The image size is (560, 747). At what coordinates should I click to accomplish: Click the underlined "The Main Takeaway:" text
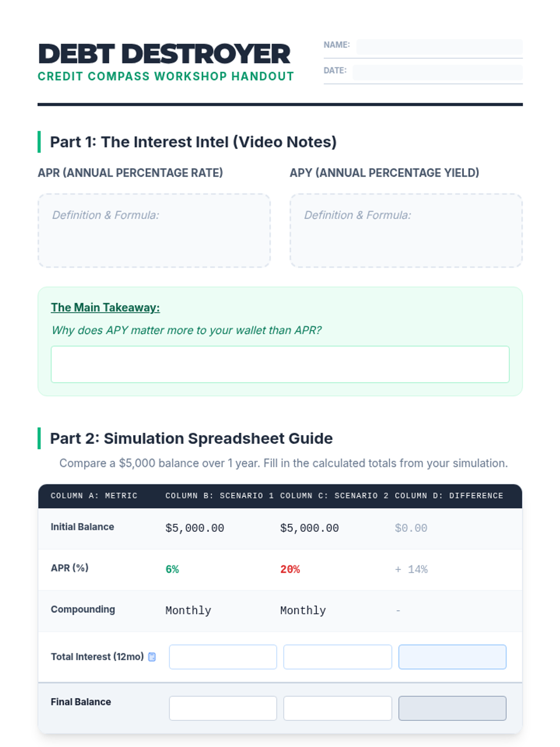coord(105,308)
